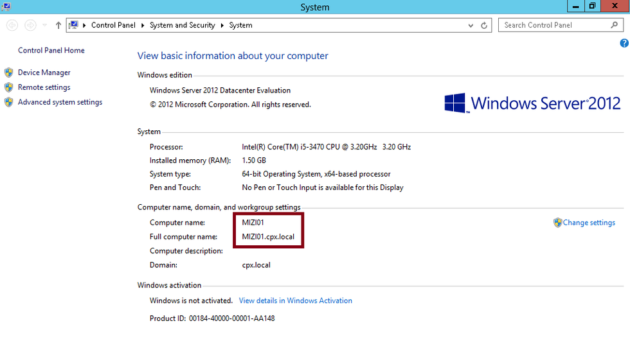
Task: Open Device Manager link
Action: (x=44, y=73)
